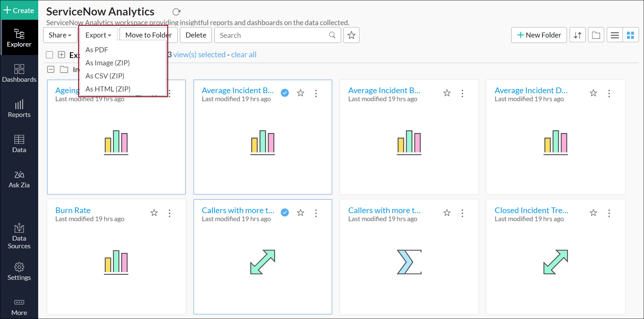
Task: Show More sidebar options
Action: [x=19, y=307]
